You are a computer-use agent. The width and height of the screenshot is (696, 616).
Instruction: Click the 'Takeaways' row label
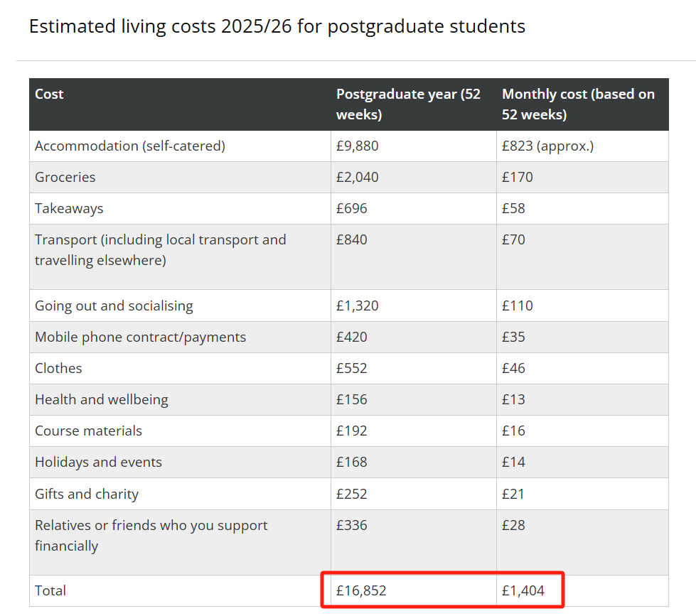[69, 208]
